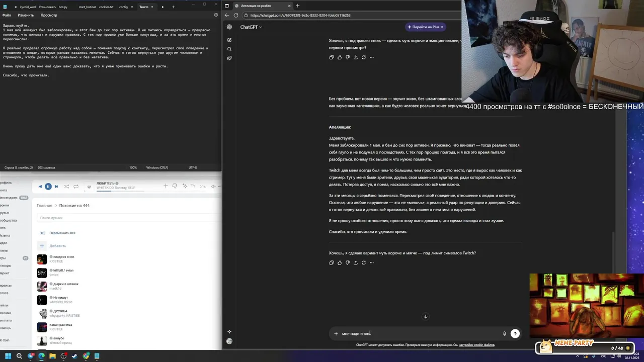Open more options for upper response
The height and width of the screenshot is (362, 644).
[372, 57]
